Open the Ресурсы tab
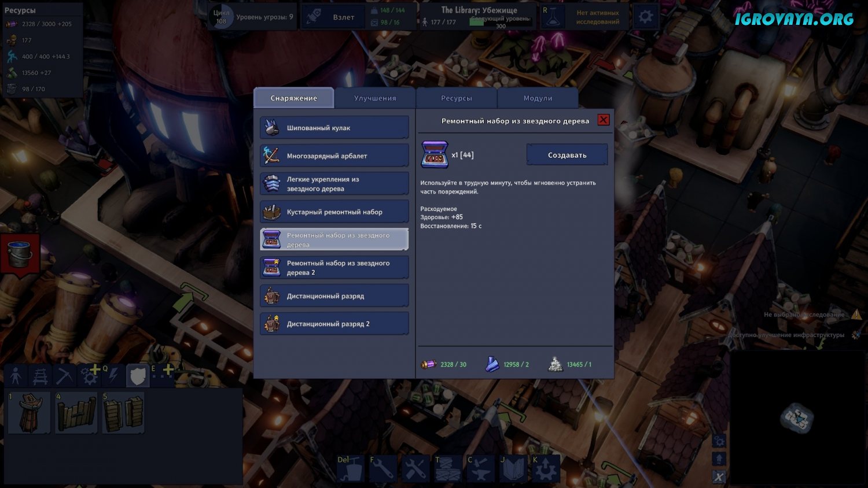This screenshot has width=868, height=488. coord(457,98)
